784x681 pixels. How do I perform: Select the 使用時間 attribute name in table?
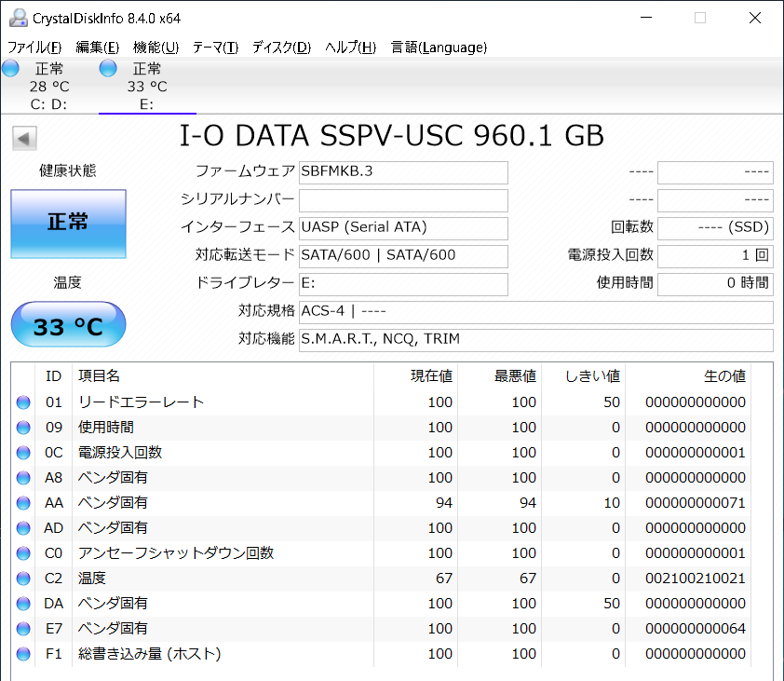pyautogui.click(x=106, y=428)
